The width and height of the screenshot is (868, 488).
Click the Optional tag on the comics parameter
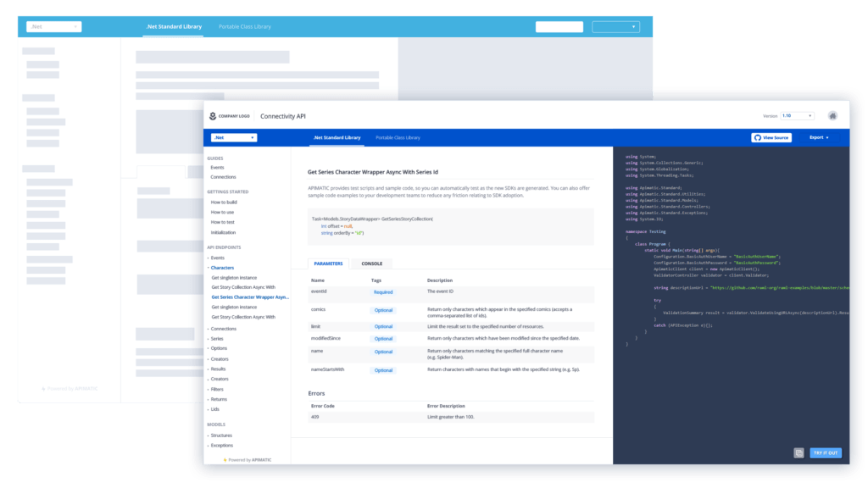(383, 310)
